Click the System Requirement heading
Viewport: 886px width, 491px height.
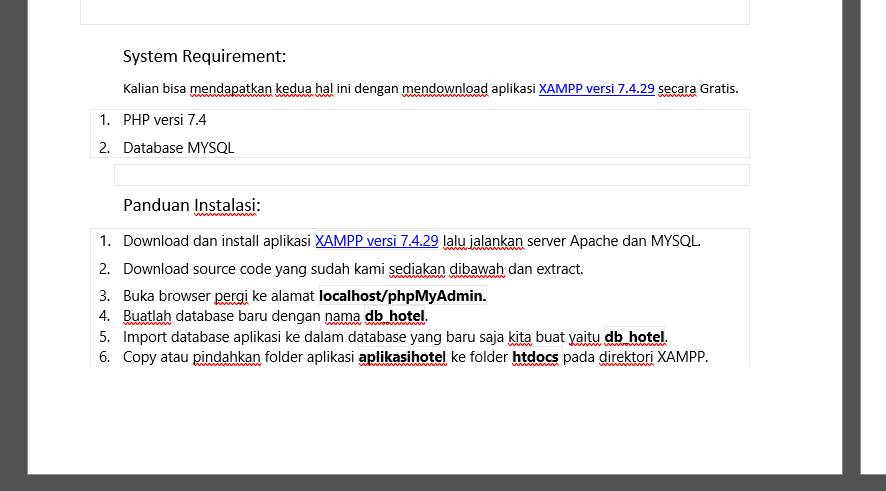205,56
